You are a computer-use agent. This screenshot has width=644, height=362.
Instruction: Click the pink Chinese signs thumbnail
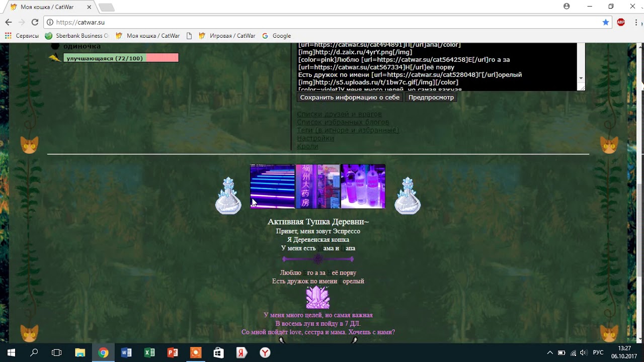point(318,187)
